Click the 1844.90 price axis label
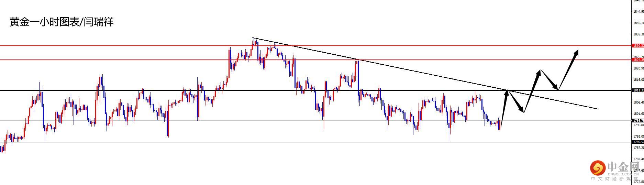 point(639,11)
